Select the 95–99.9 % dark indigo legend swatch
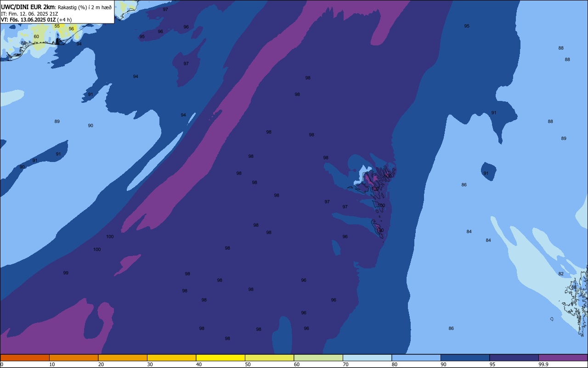 pyautogui.click(x=514, y=357)
